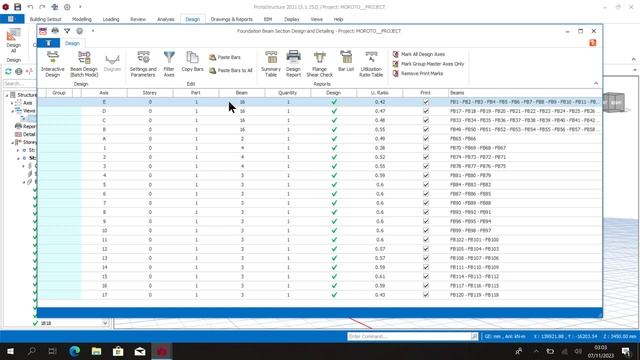Click Mark Group Master Axes Only
The height and width of the screenshot is (360, 640).
pyautogui.click(x=428, y=64)
